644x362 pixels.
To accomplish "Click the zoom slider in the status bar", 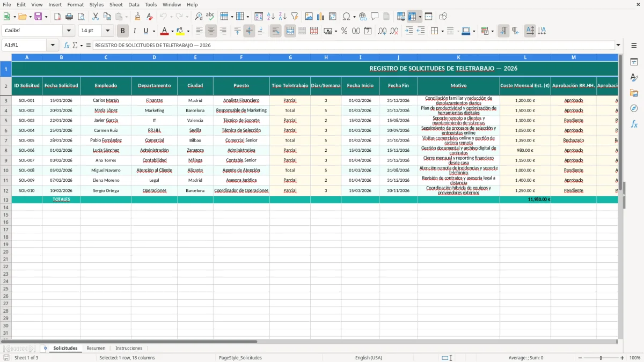I will click(601, 358).
